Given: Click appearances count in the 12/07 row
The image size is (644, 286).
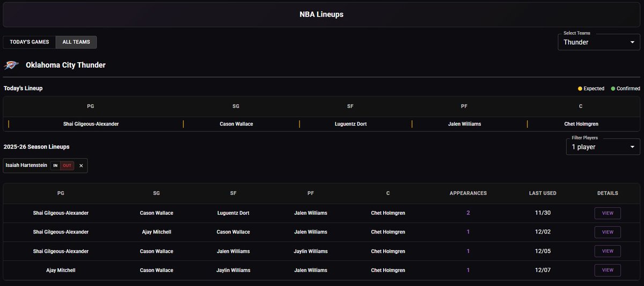Looking at the screenshot, I should 468,270.
